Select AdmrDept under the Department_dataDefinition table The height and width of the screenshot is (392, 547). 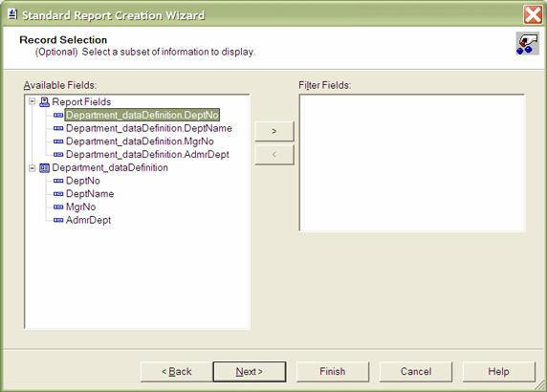(88, 220)
